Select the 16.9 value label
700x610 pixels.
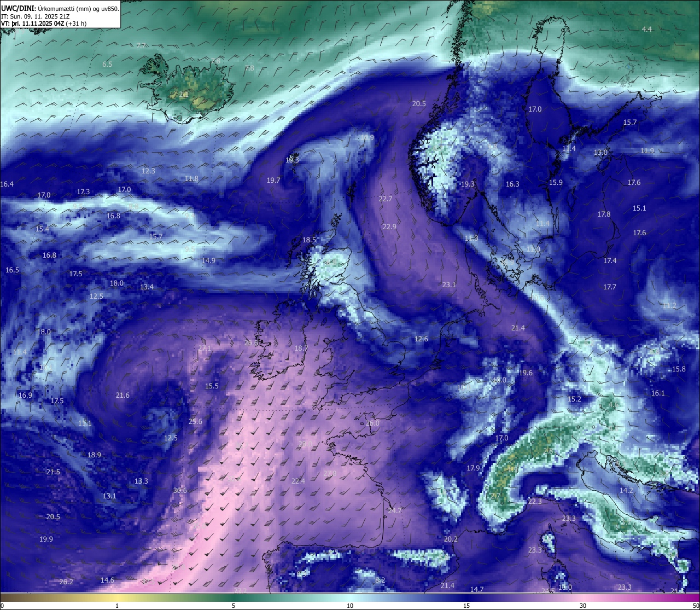coord(25,396)
